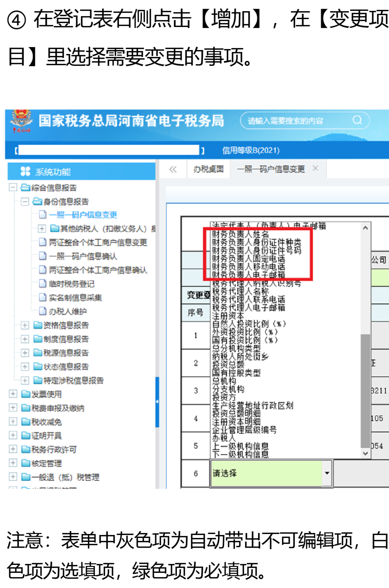This screenshot has width=389, height=588.
Task: Click the 信用等级B(2021) label
Action: [251, 150]
